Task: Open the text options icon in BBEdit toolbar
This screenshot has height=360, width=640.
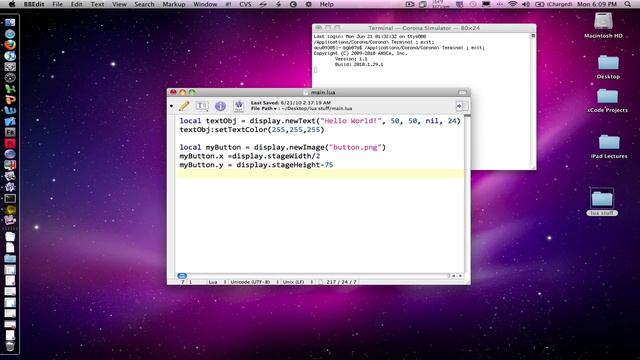Action: point(202,106)
